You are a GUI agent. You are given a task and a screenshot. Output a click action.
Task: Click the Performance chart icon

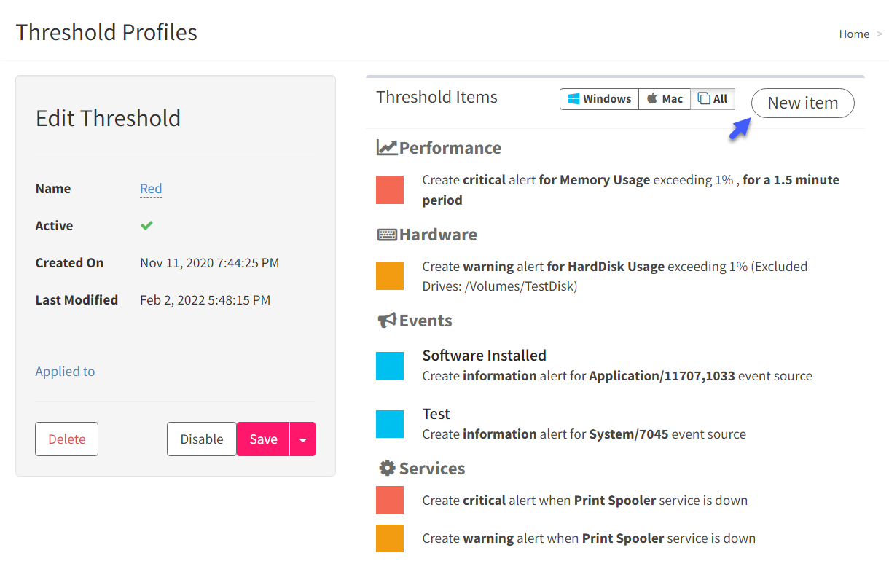387,148
